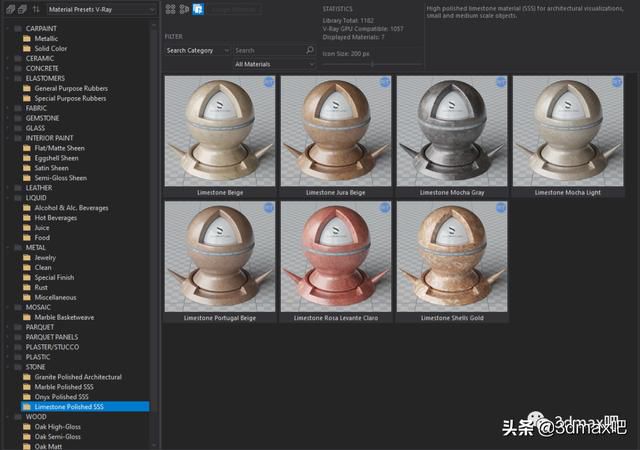Open the Oak Semi-Gloss folder

pos(58,437)
